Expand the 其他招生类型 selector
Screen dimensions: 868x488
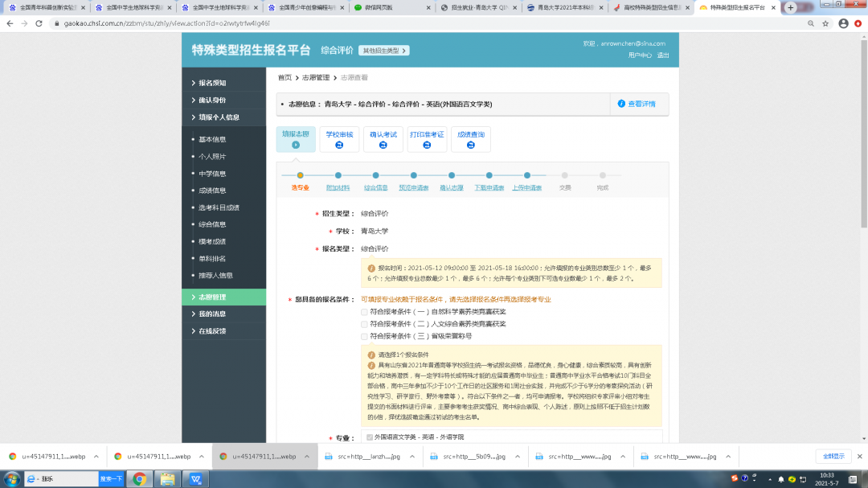coord(384,51)
